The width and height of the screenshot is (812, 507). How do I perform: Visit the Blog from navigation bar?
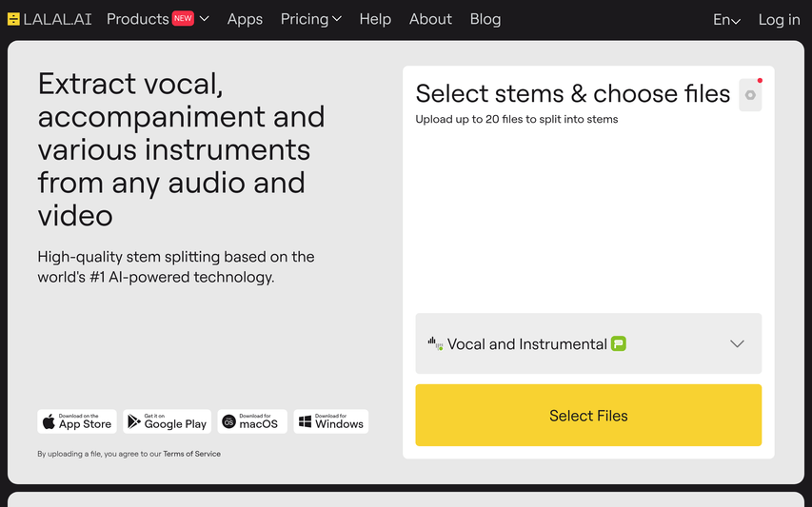point(485,19)
